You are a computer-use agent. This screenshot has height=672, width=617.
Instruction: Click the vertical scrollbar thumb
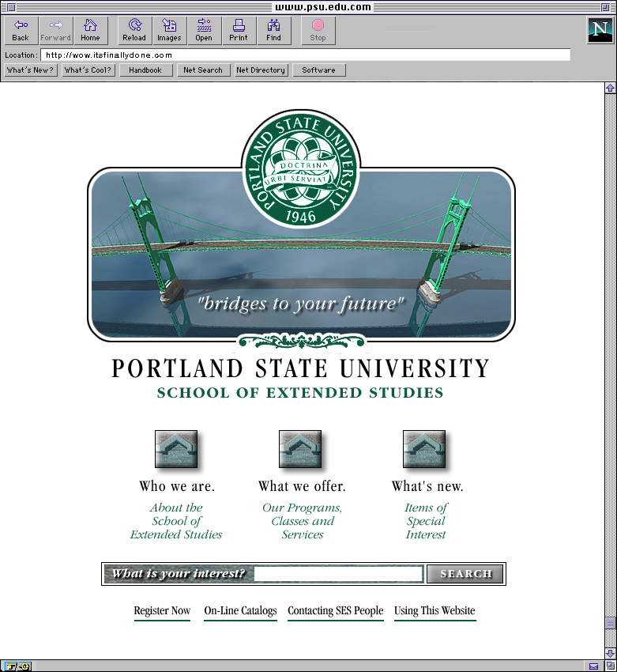(611, 623)
